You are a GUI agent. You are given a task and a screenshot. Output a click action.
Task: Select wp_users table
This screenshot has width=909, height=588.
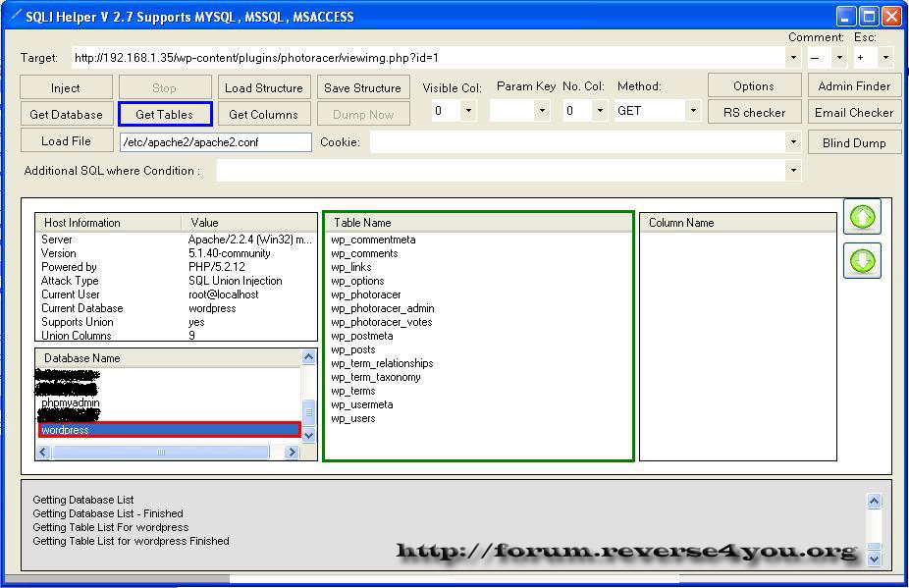(353, 418)
